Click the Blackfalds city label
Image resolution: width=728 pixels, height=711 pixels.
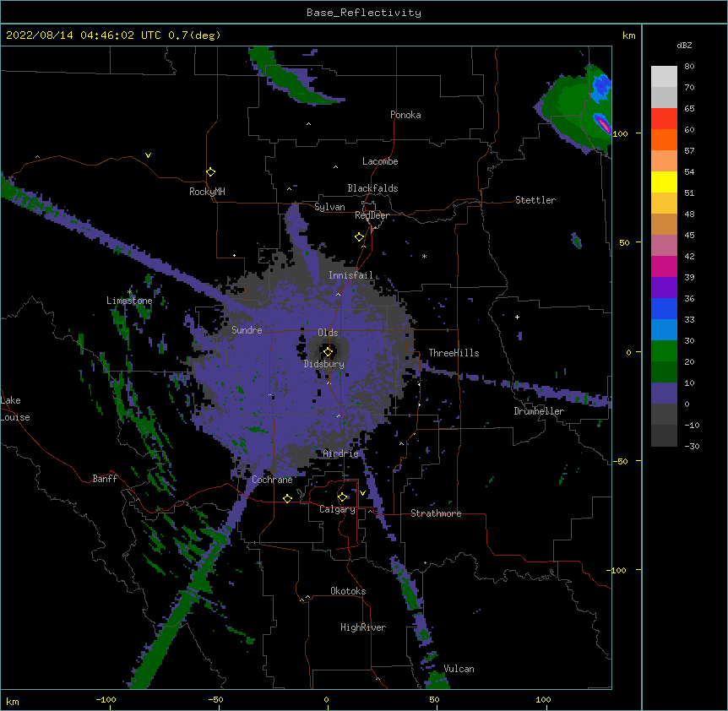pyautogui.click(x=372, y=188)
